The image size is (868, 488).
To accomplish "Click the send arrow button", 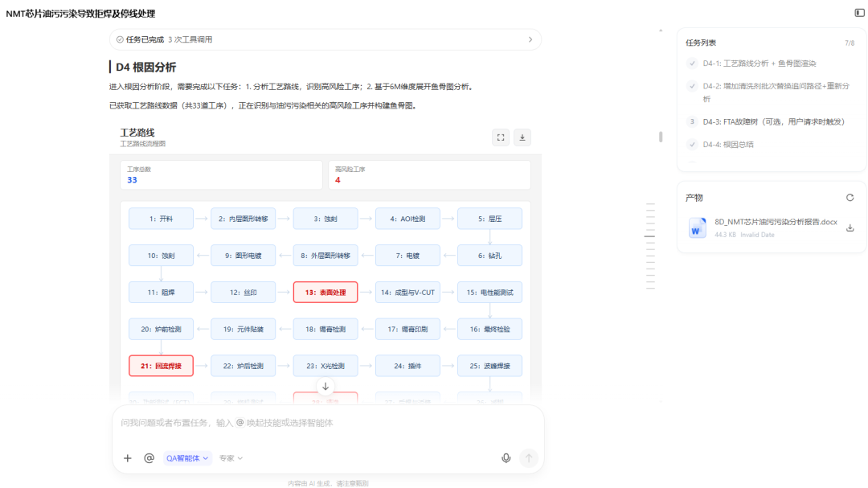I will [529, 458].
